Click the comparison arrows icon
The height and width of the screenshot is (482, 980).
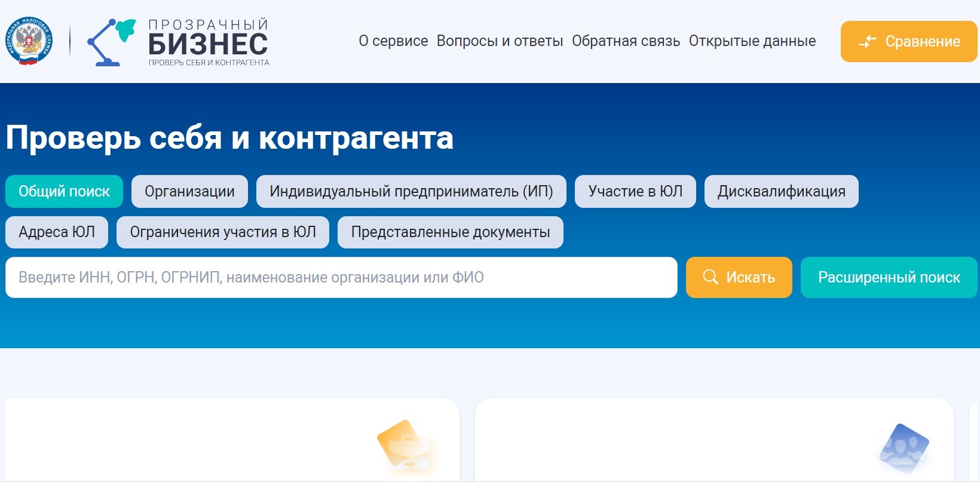(x=867, y=42)
